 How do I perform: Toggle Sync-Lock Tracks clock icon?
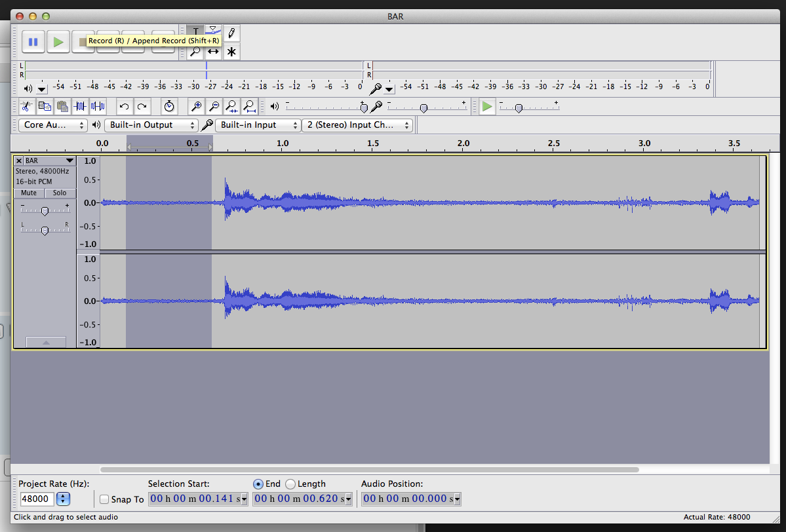pyautogui.click(x=169, y=106)
